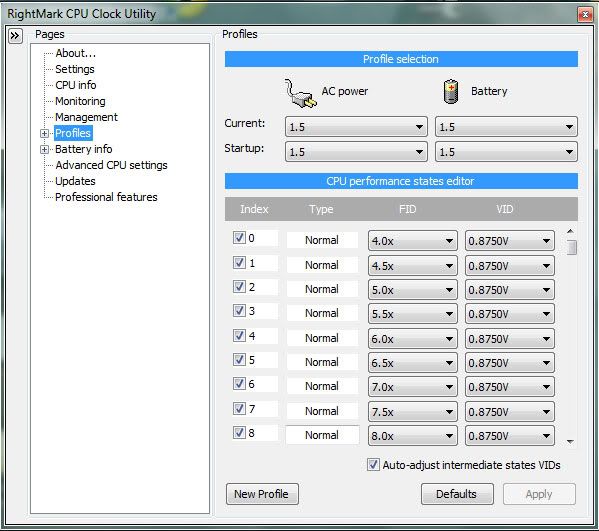Click the Battery icon
This screenshot has width=599, height=531.
pyautogui.click(x=451, y=91)
